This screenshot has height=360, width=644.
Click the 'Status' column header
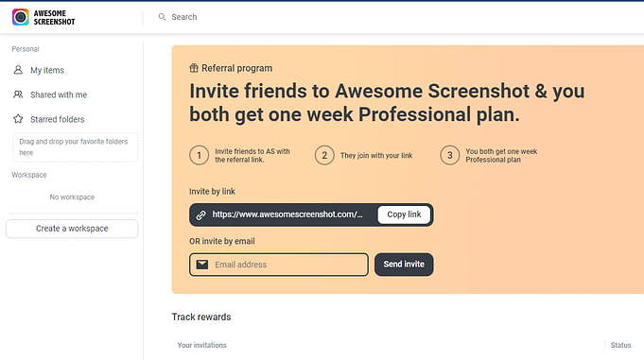[x=620, y=345]
